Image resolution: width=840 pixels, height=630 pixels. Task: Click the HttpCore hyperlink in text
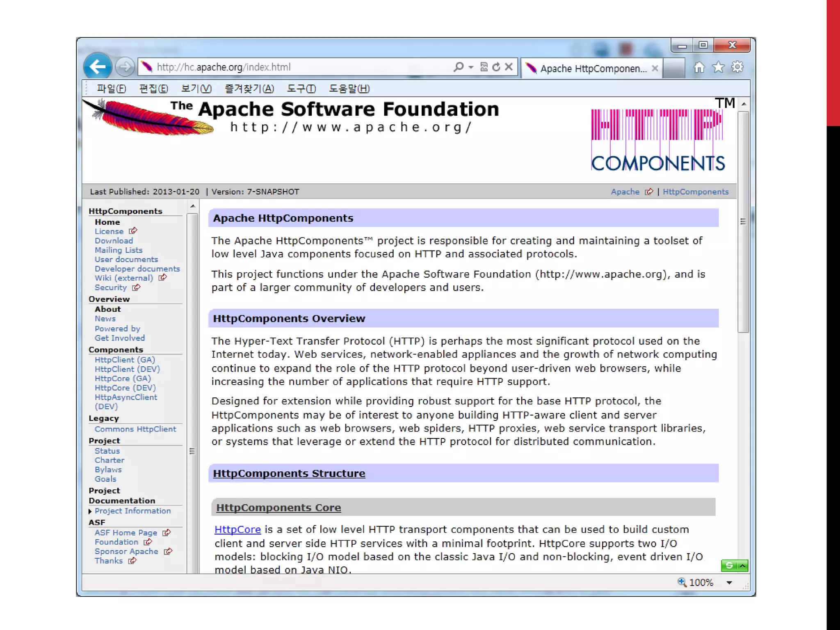(x=237, y=530)
